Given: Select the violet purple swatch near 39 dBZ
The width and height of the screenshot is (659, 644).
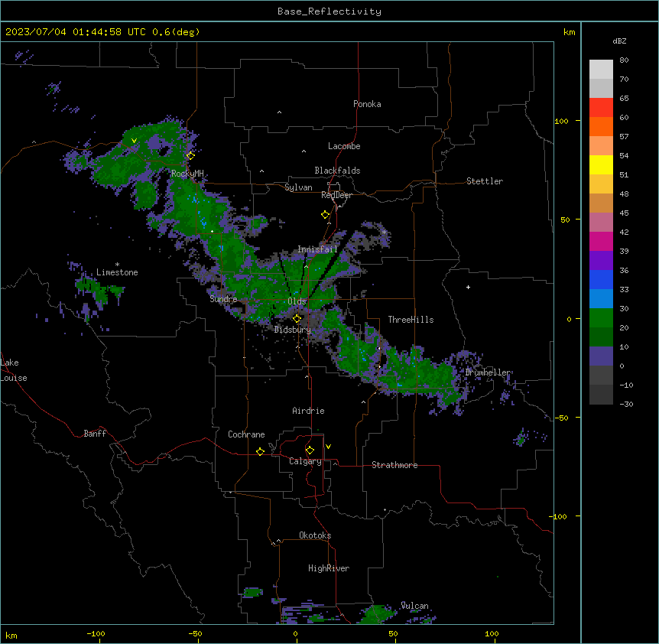Looking at the screenshot, I should click(x=601, y=261).
